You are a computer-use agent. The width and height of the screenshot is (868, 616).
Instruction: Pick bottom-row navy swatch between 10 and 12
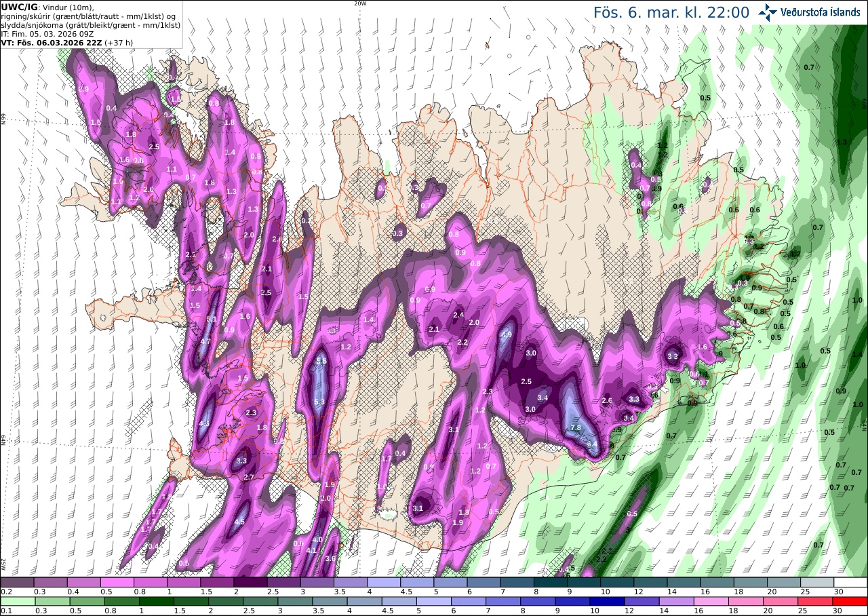(x=609, y=601)
